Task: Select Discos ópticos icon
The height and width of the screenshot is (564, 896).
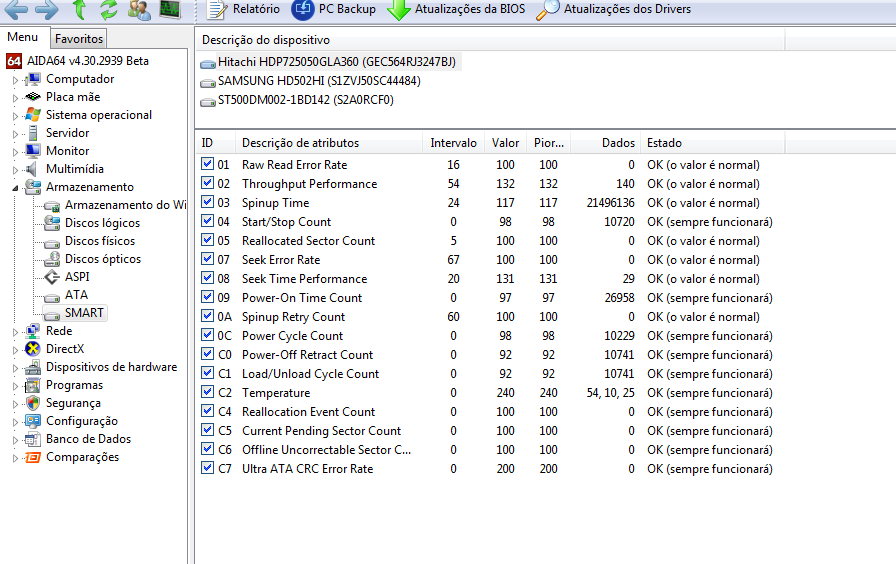Action: pos(52,259)
